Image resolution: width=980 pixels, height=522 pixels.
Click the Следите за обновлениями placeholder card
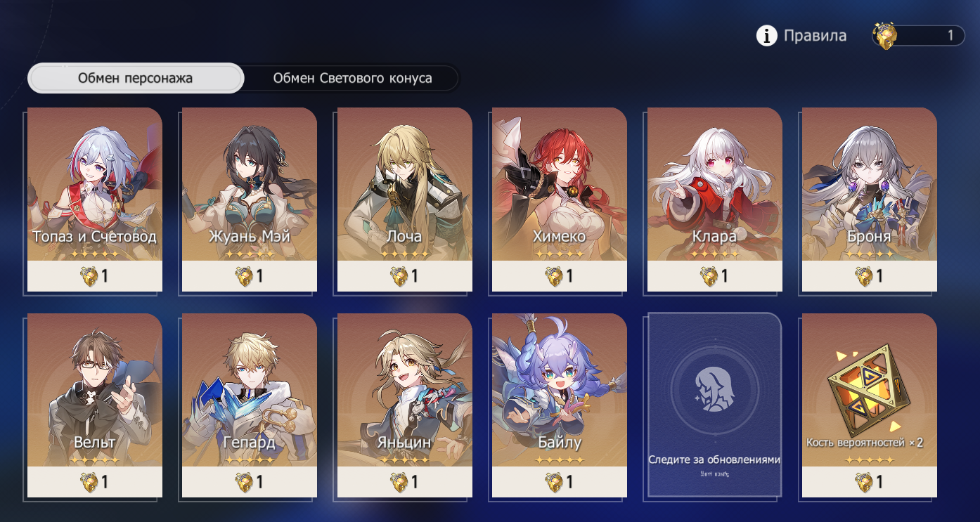pos(715,405)
